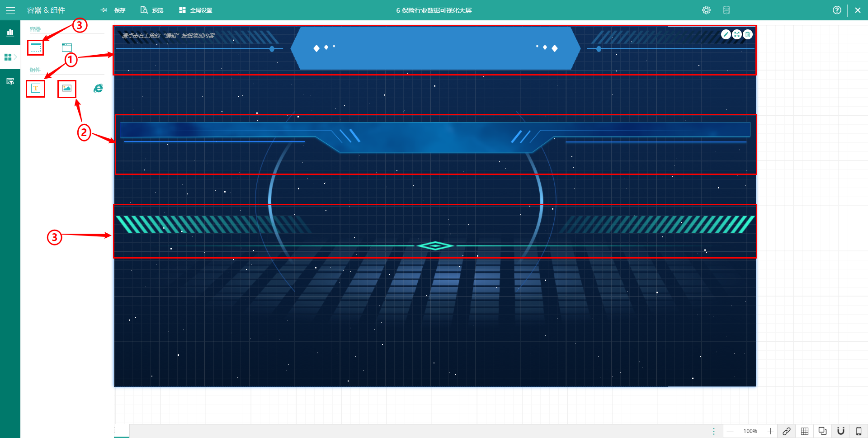This screenshot has width=868, height=438.
Task: Toggle magnet snapping in bottom bar
Action: (x=841, y=431)
